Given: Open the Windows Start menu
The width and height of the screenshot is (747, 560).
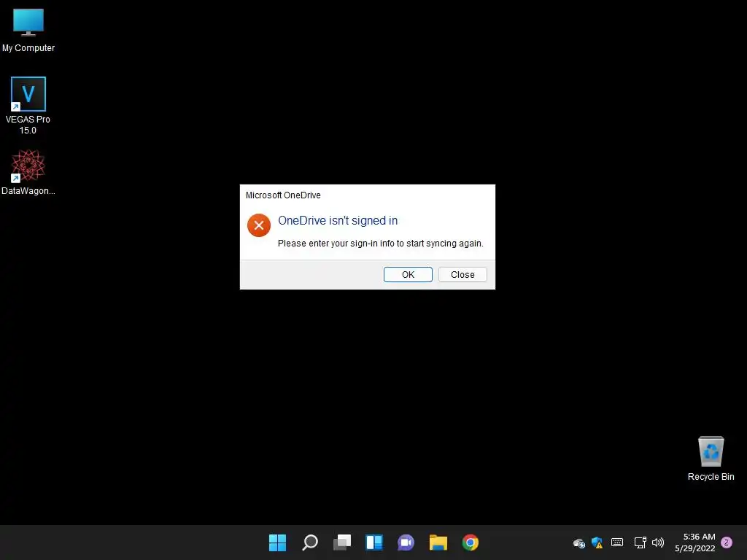Looking at the screenshot, I should point(277,542).
